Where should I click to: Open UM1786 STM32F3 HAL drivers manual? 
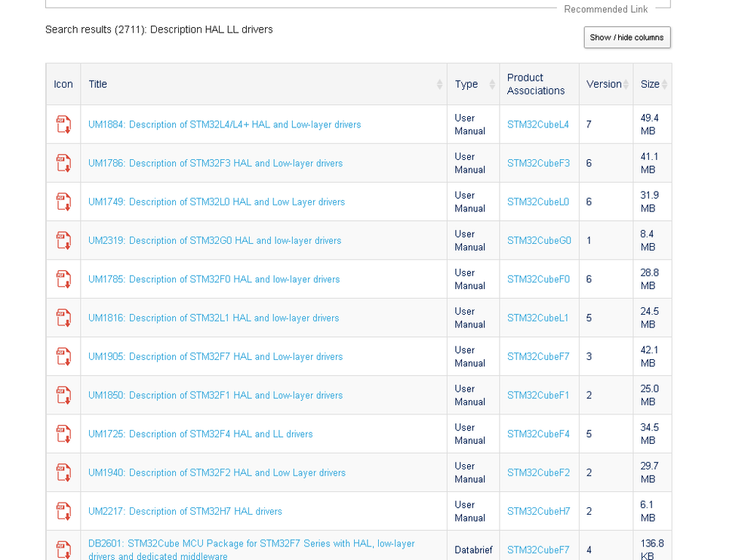(215, 163)
